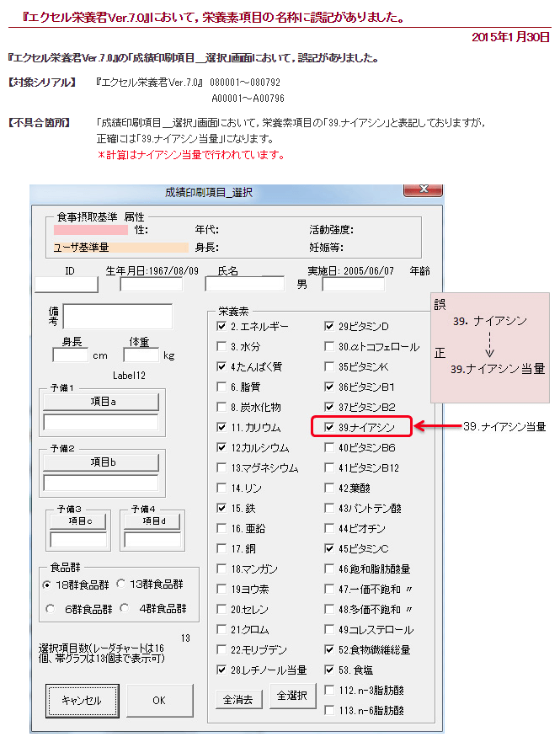The image size is (560, 742).
Task: Close the 成績印刷項目_選択 dialog
Action: coord(423,190)
